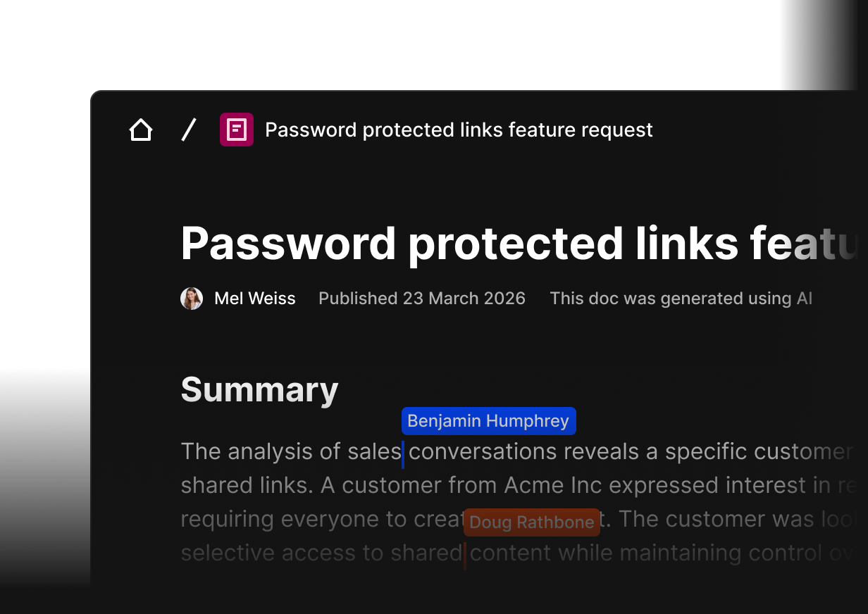This screenshot has height=614, width=868.
Task: Click the Benjamin Humphrey cursor label
Action: tap(489, 421)
